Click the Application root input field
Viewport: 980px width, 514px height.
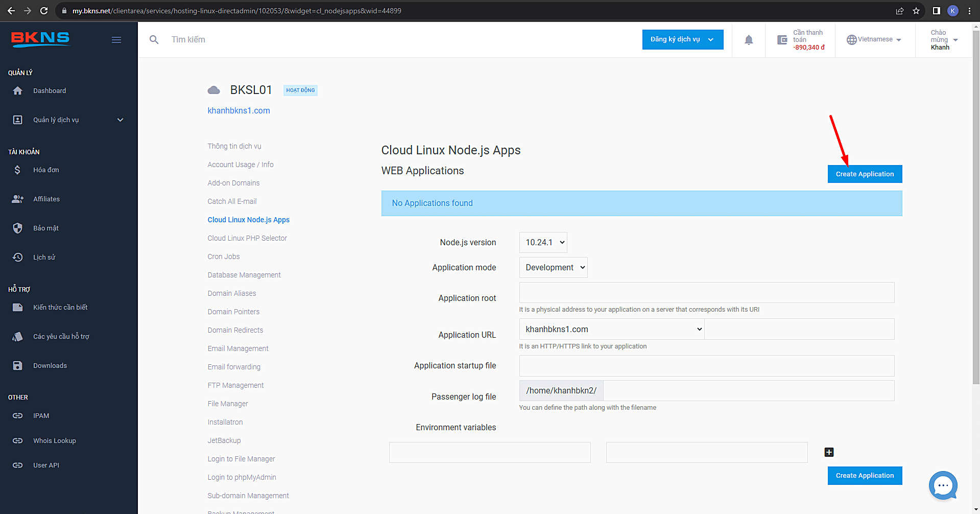(x=707, y=293)
